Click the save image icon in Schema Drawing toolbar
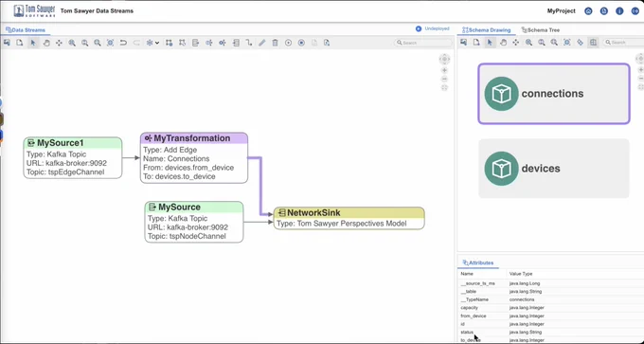644x344 pixels. click(463, 43)
